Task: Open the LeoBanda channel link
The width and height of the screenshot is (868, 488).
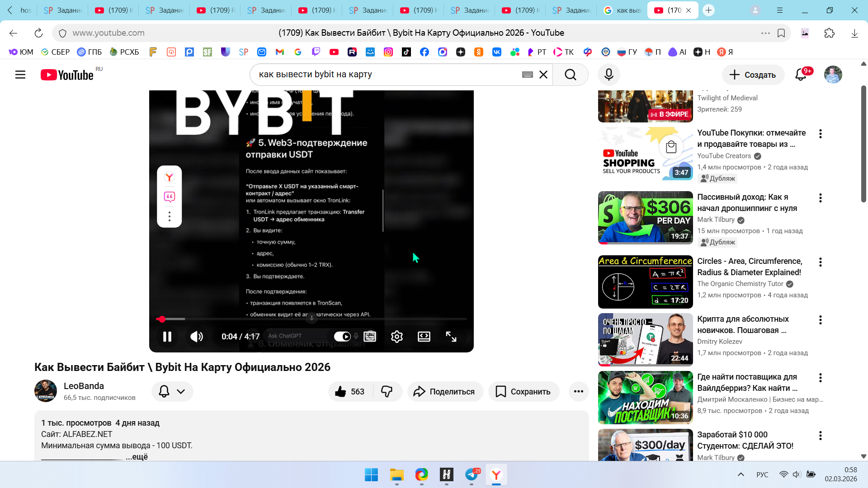Action: [x=84, y=386]
